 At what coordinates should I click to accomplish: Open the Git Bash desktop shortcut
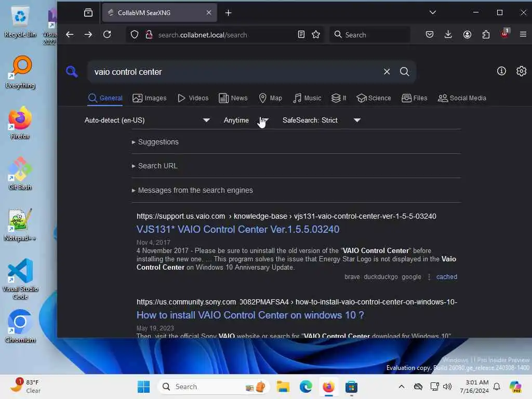pos(20,174)
